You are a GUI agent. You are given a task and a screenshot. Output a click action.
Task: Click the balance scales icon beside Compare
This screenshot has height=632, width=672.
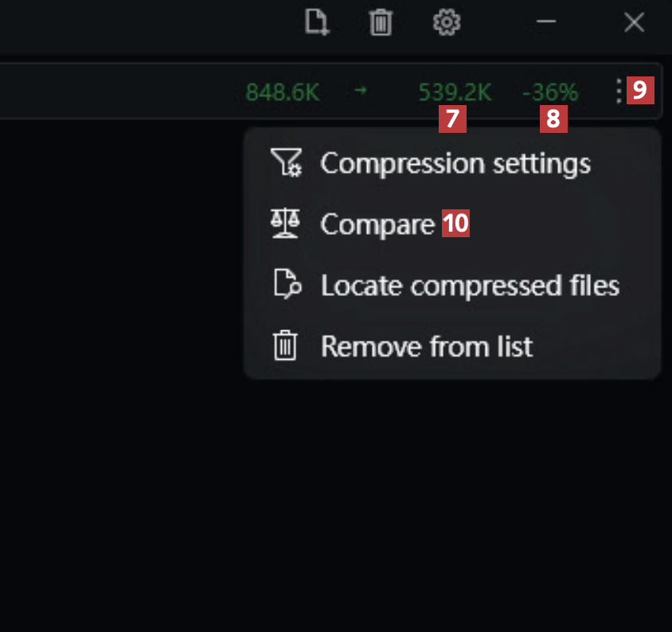285,224
